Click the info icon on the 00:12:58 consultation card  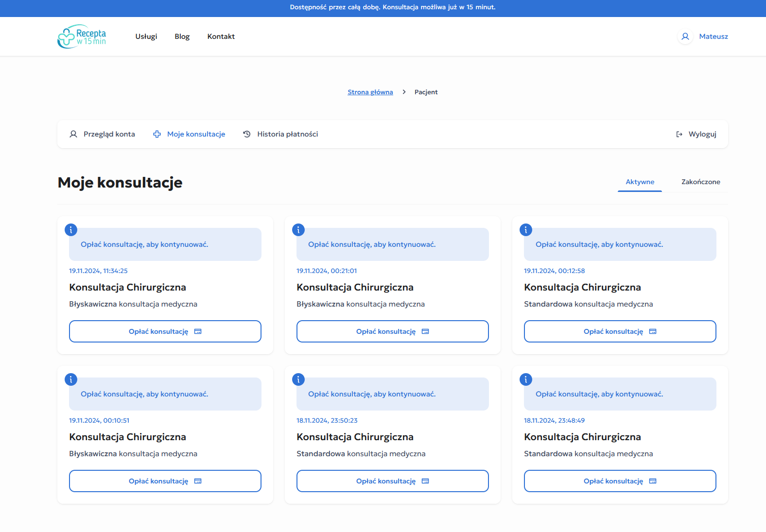[x=526, y=230]
